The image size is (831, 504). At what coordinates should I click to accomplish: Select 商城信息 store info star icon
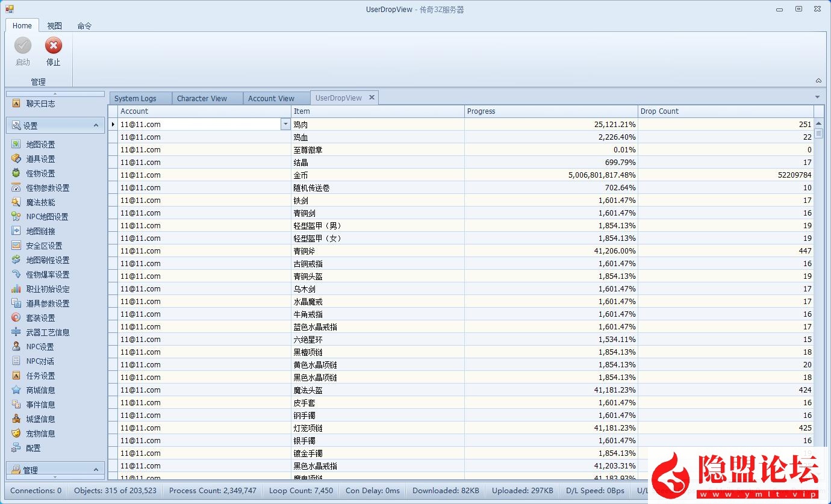pos(16,390)
